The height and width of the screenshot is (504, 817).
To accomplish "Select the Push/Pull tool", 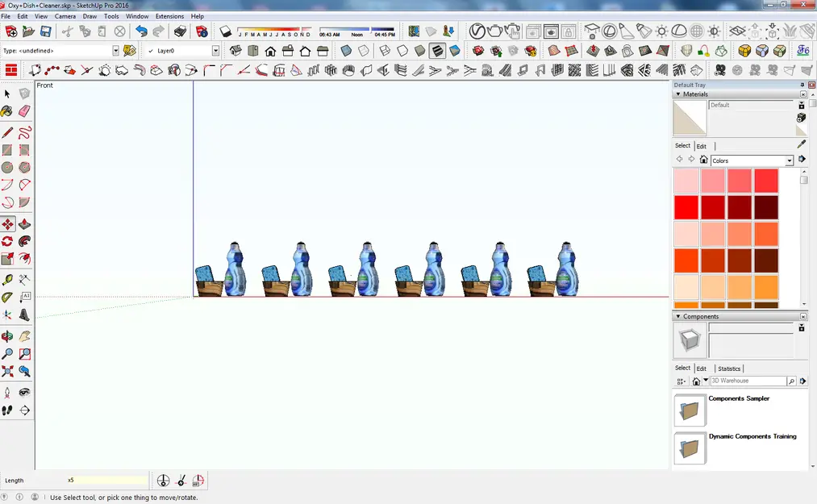I will [x=24, y=223].
